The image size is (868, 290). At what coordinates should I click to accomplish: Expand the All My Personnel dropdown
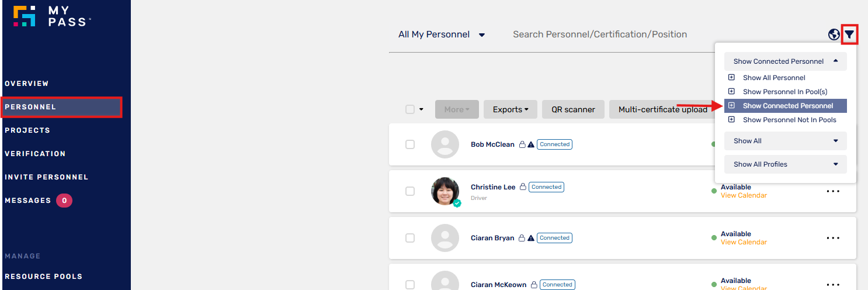[x=442, y=34]
